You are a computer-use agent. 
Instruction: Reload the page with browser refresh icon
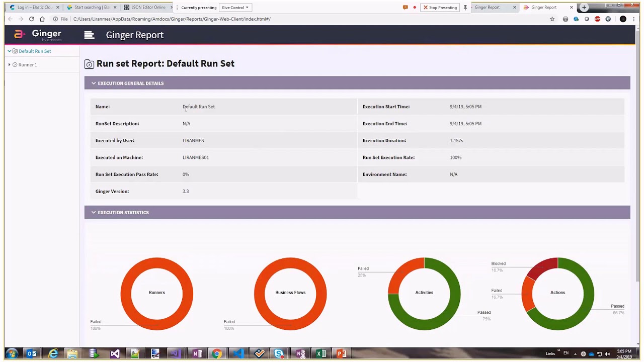click(x=31, y=19)
